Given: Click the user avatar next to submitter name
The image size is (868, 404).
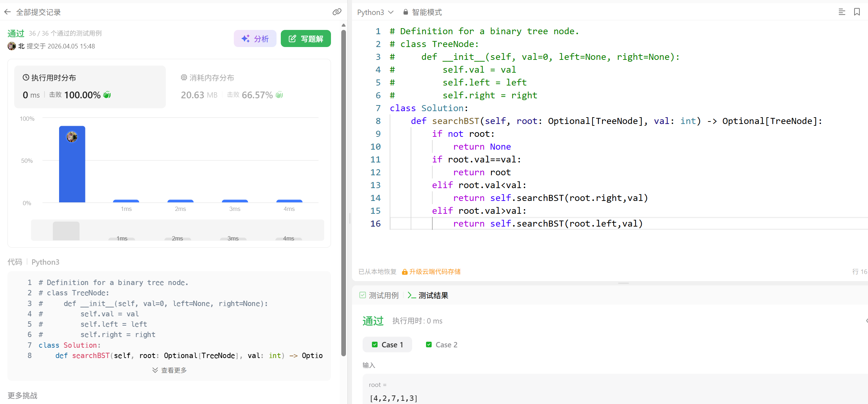Looking at the screenshot, I should [x=12, y=46].
